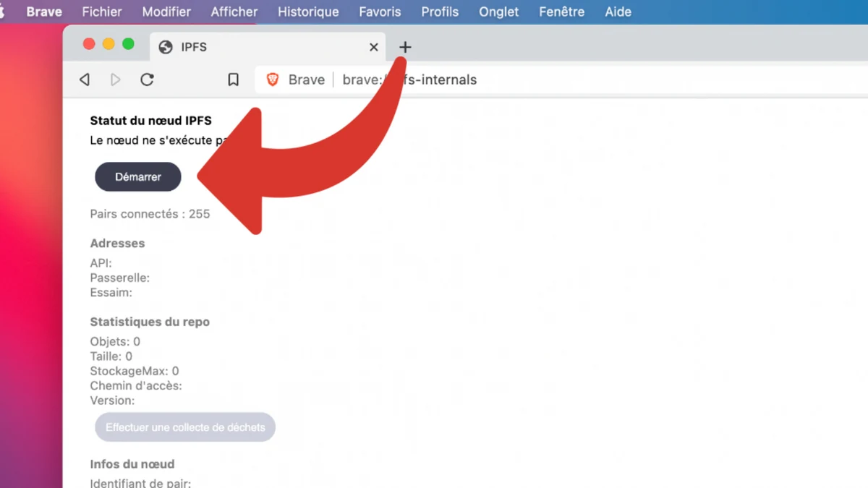Open a new tab with plus icon
The height and width of the screenshot is (488, 868).
tap(405, 47)
